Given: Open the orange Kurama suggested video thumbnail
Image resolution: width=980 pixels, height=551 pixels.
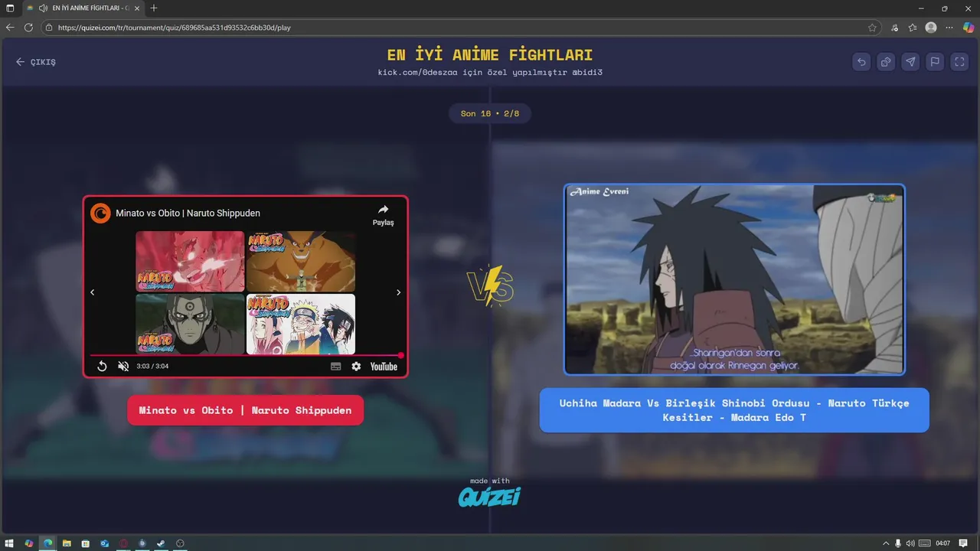Looking at the screenshot, I should pos(301,262).
